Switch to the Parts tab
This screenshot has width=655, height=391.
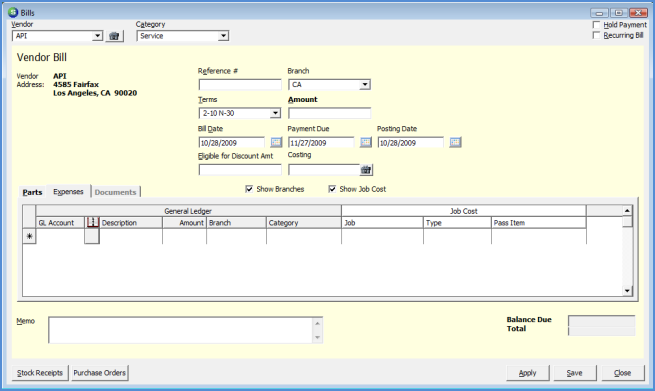33,192
